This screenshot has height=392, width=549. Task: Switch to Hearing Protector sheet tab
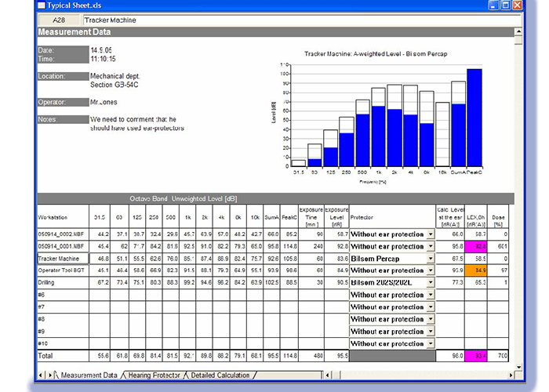(154, 376)
